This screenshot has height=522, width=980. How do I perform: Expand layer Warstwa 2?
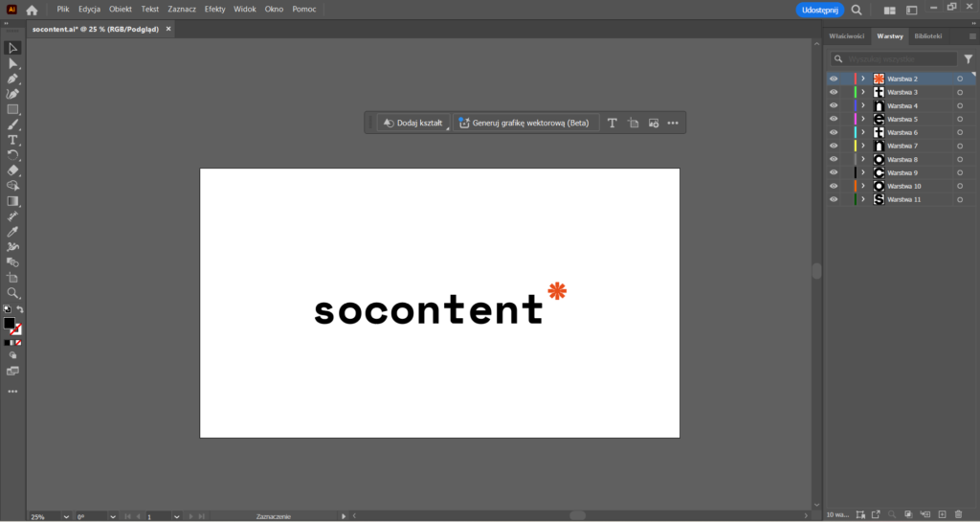[863, 79]
